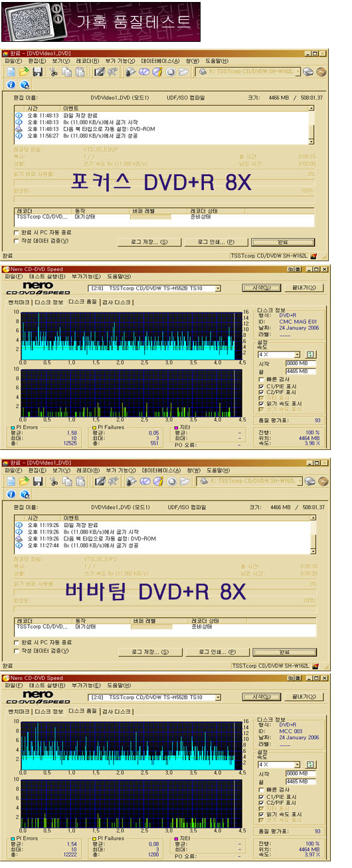This screenshot has height=868, width=352.
Task: Click 시작 0000 MB field in CMC MAG window
Action: coord(301,364)
